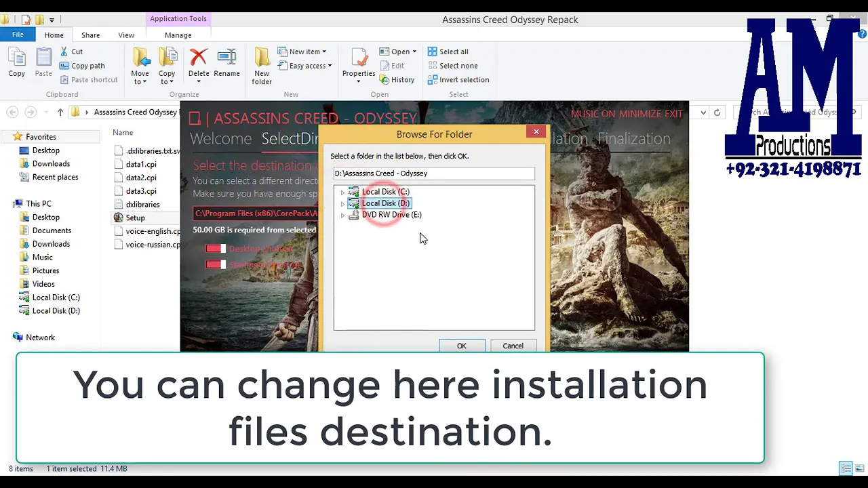Open the Easy access dropdown
The width and height of the screenshot is (868, 488).
304,66
